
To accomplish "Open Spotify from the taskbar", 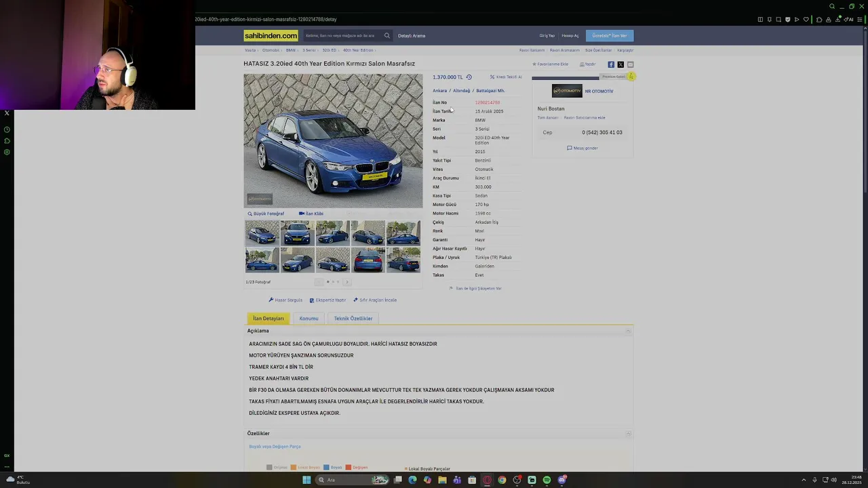I will pyautogui.click(x=547, y=480).
